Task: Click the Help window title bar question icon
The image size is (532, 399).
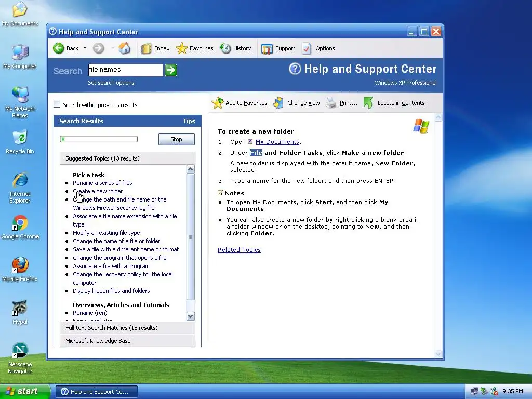Action: coord(52,32)
